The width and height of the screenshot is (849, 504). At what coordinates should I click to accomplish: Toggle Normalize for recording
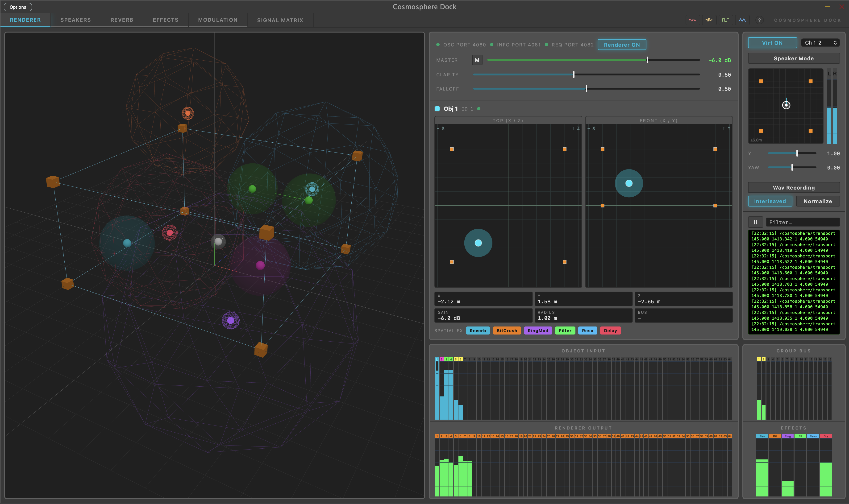tap(818, 201)
